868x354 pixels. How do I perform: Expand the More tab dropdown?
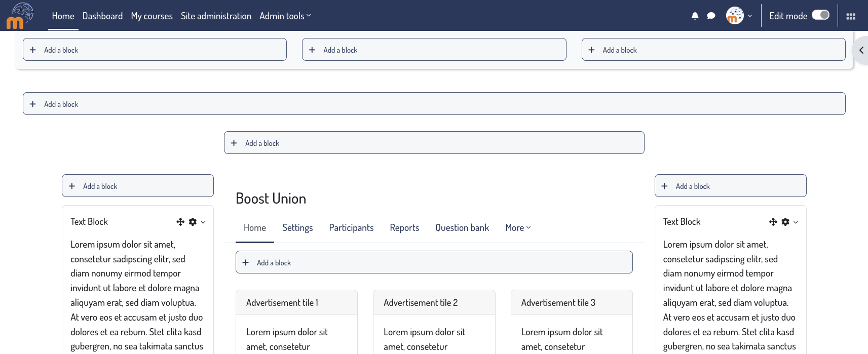click(518, 228)
